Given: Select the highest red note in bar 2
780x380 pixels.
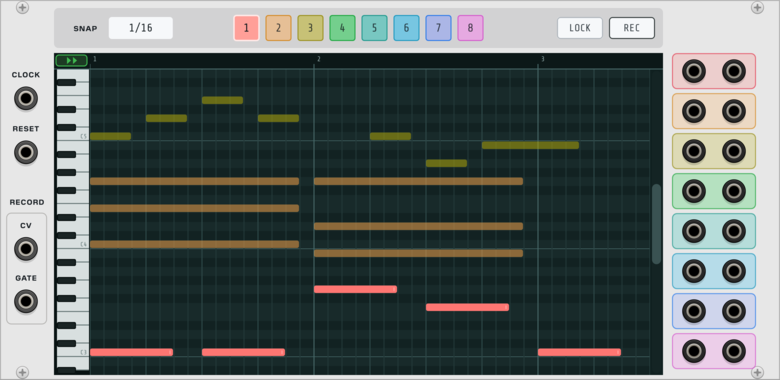Looking at the screenshot, I should pos(355,289).
